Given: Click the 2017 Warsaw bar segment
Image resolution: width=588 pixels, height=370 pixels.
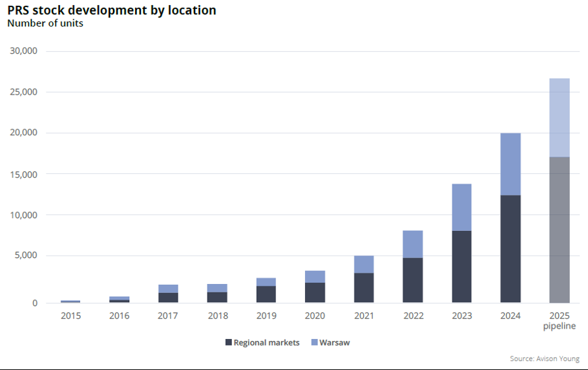Looking at the screenshot, I should point(168,288).
